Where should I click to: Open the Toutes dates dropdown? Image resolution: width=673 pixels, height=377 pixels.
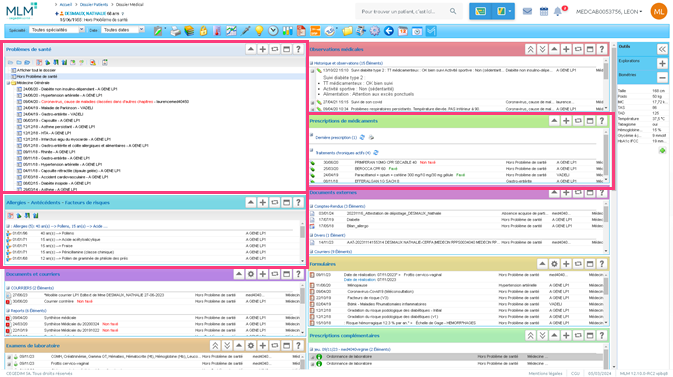(124, 30)
